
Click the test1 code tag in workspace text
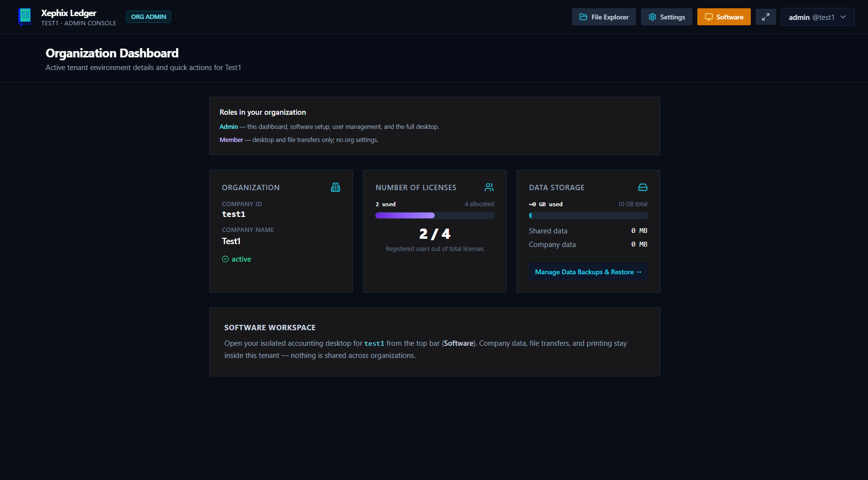(374, 343)
